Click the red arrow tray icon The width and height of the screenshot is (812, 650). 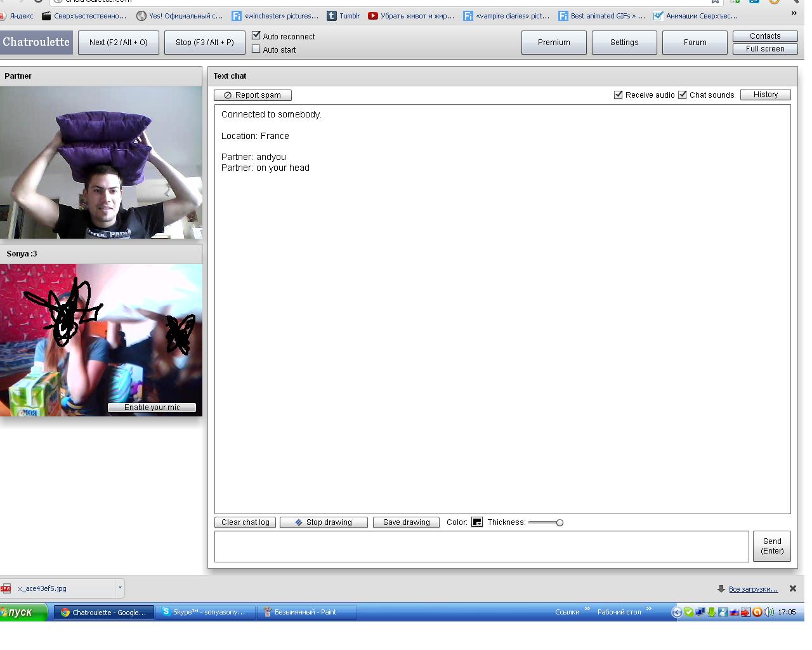745,613
